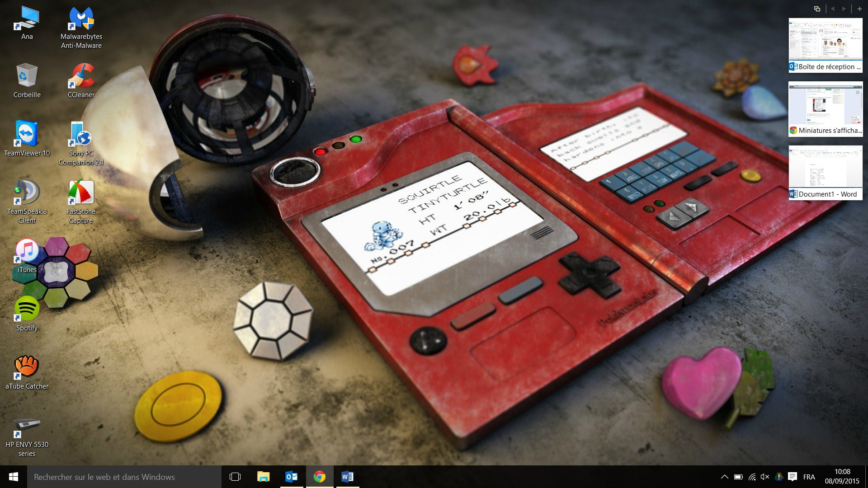This screenshot has height=488, width=868.
Task: Click the overlapping windows icon above thumbnails
Action: [x=817, y=9]
